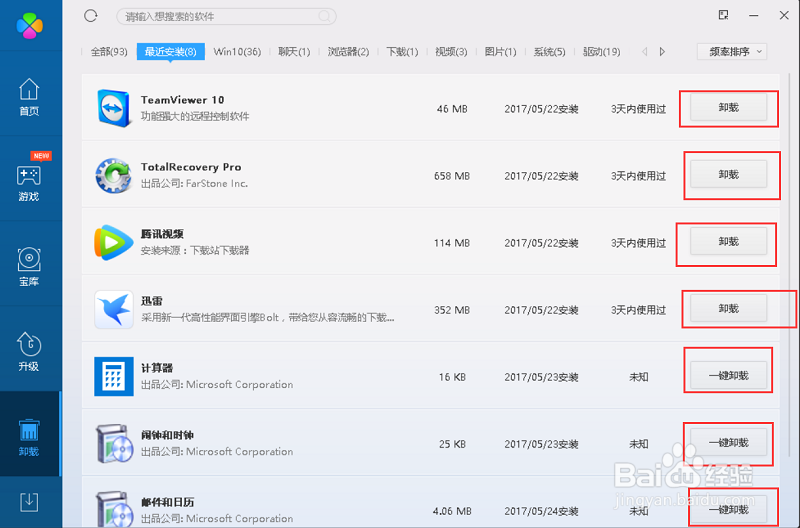The image size is (800, 528).
Task: Click the 16 KB size value
Action: 452,377
